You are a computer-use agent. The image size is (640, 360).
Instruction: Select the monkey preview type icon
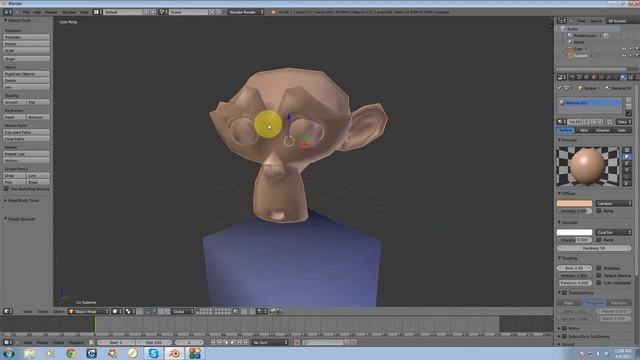(x=627, y=170)
